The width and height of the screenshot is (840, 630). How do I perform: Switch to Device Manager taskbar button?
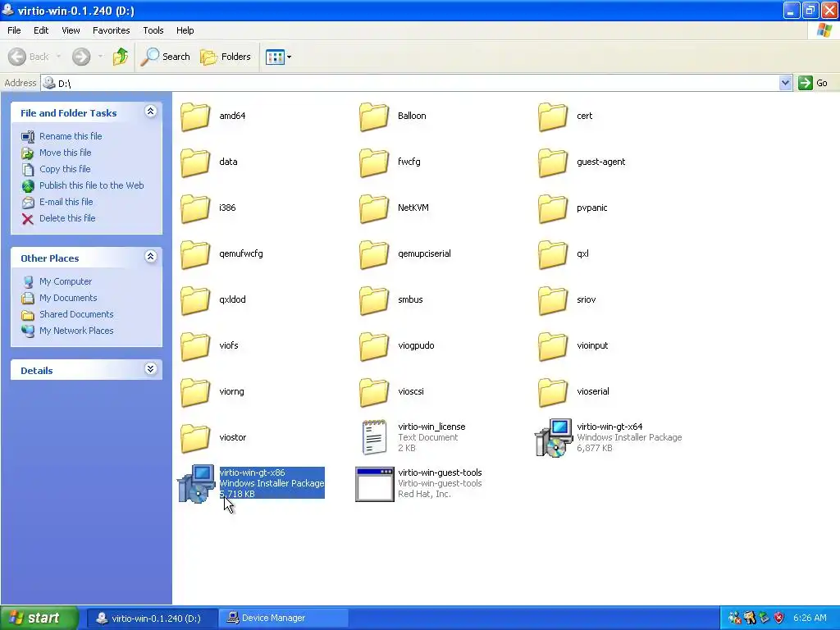click(x=283, y=619)
